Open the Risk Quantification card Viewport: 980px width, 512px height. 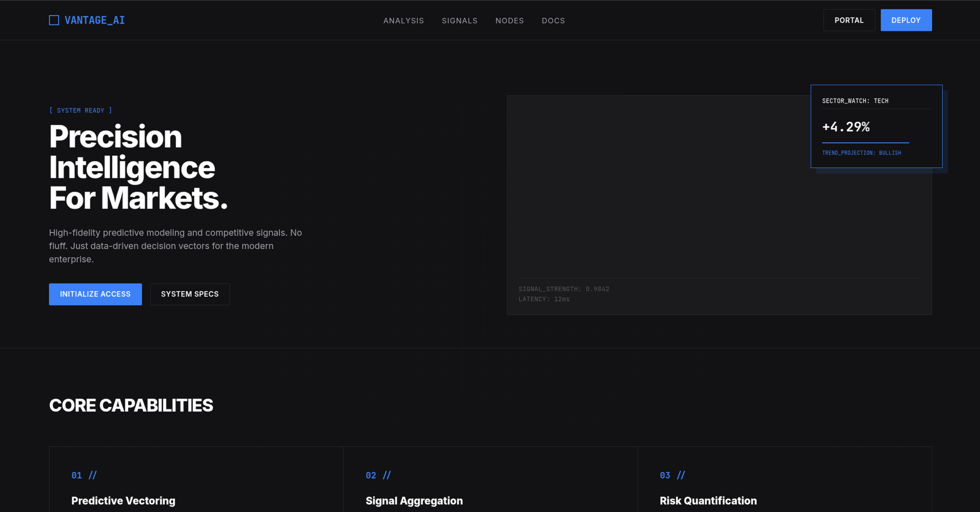[784, 488]
